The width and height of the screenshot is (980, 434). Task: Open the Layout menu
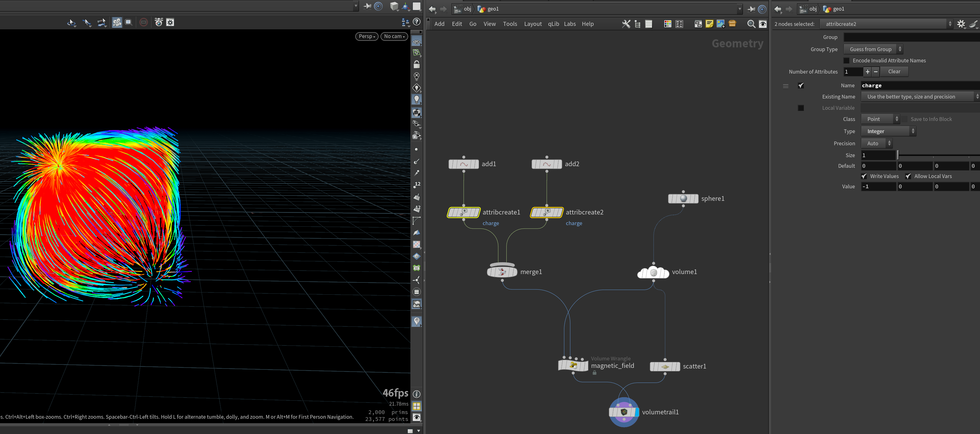click(x=533, y=24)
